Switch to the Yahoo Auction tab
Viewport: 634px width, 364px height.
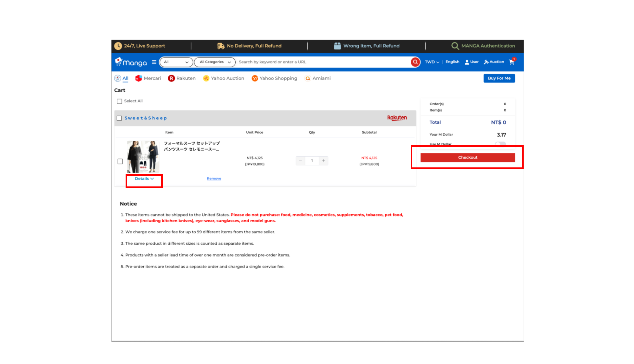pos(224,78)
